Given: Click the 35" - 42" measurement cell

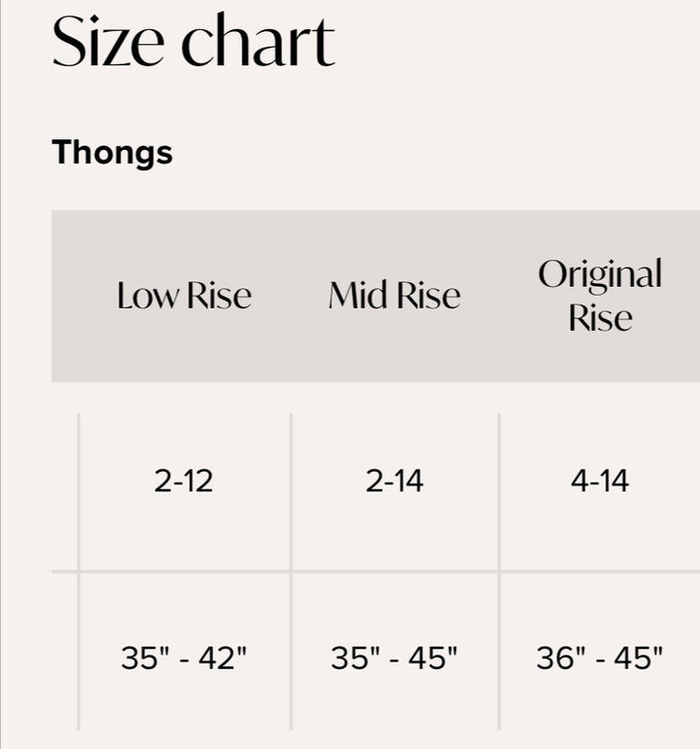Looking at the screenshot, I should pos(184,659).
